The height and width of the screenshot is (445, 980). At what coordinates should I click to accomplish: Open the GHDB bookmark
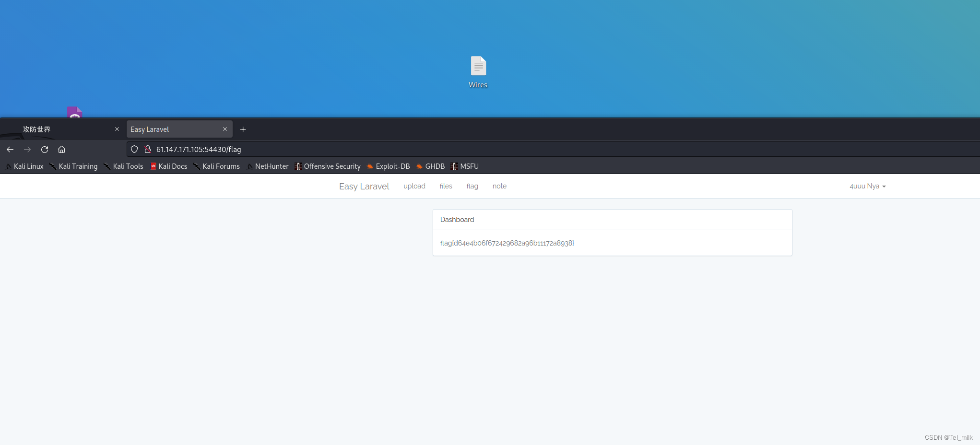(x=431, y=166)
